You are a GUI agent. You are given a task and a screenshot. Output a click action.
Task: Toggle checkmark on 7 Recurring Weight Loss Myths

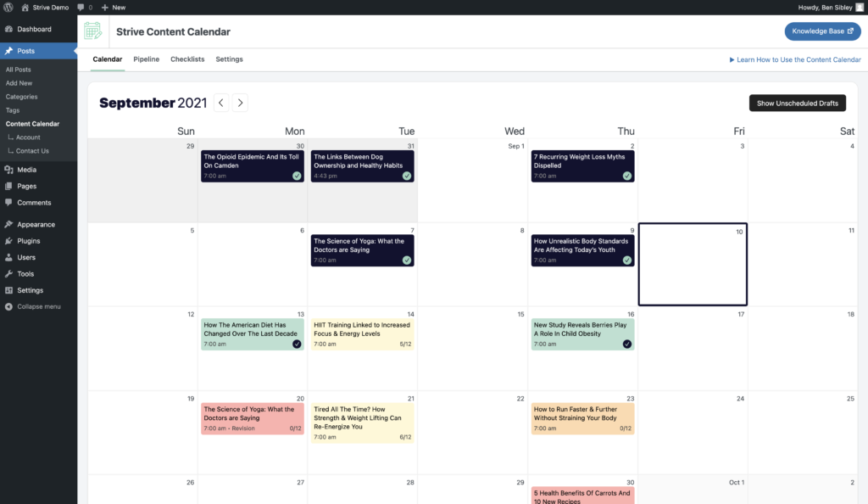click(x=626, y=176)
